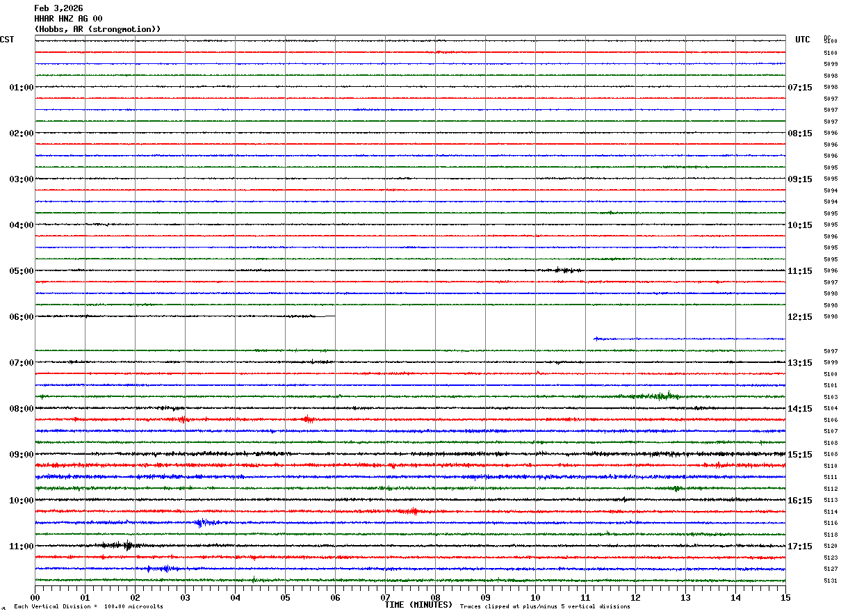Click the '09:00' CST time label
The width and height of the screenshot is (841, 616).
[x=22, y=455]
